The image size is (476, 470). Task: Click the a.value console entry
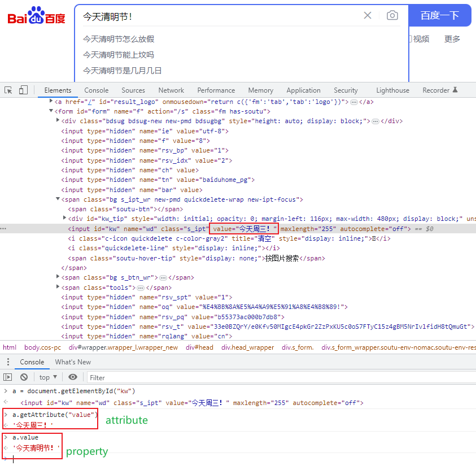coord(25,437)
